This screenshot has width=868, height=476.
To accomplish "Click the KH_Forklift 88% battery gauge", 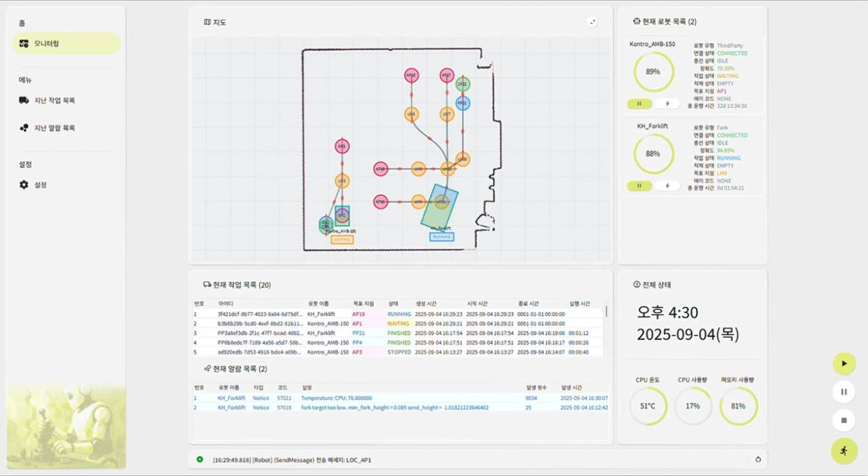I will pyautogui.click(x=653, y=154).
